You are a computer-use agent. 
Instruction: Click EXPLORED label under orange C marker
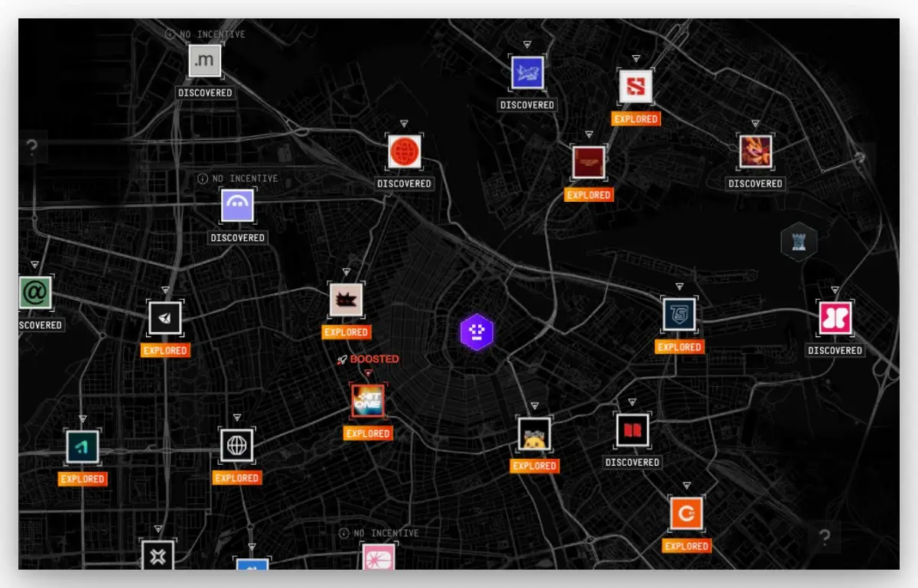click(x=686, y=546)
